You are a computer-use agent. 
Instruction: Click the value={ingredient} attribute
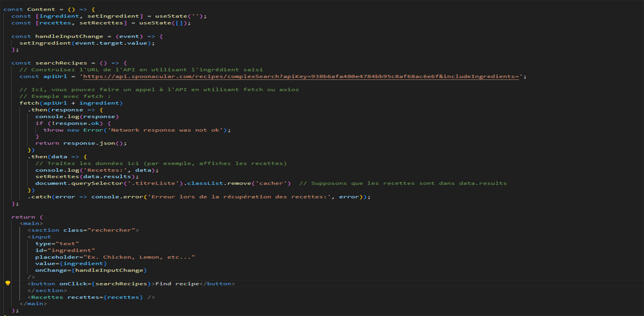71,264
